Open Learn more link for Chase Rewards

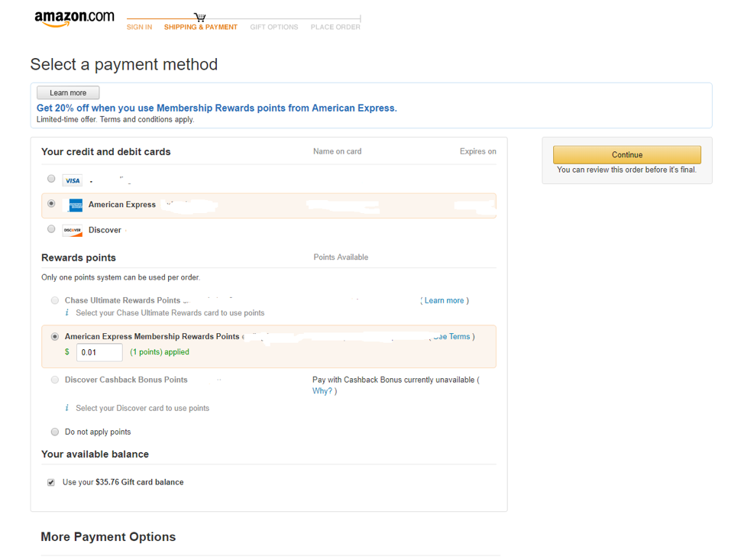click(444, 300)
